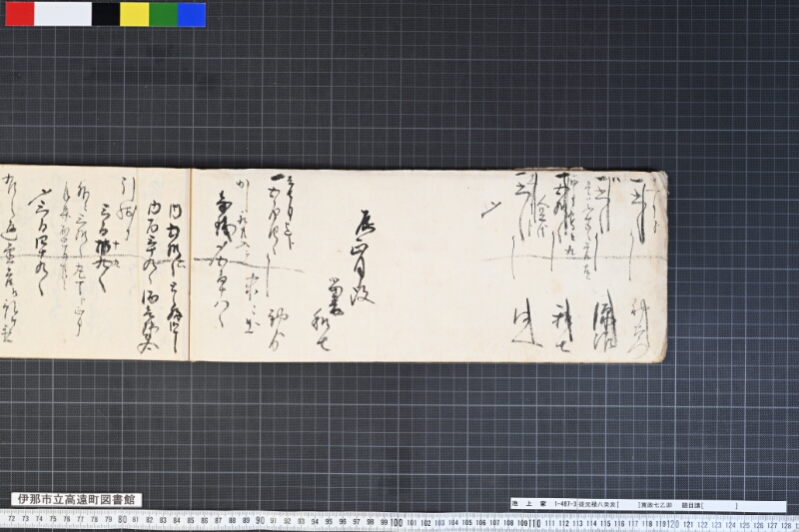Image resolution: width=799 pixels, height=532 pixels.
Task: Click the red color patch
Action: (x=20, y=14)
